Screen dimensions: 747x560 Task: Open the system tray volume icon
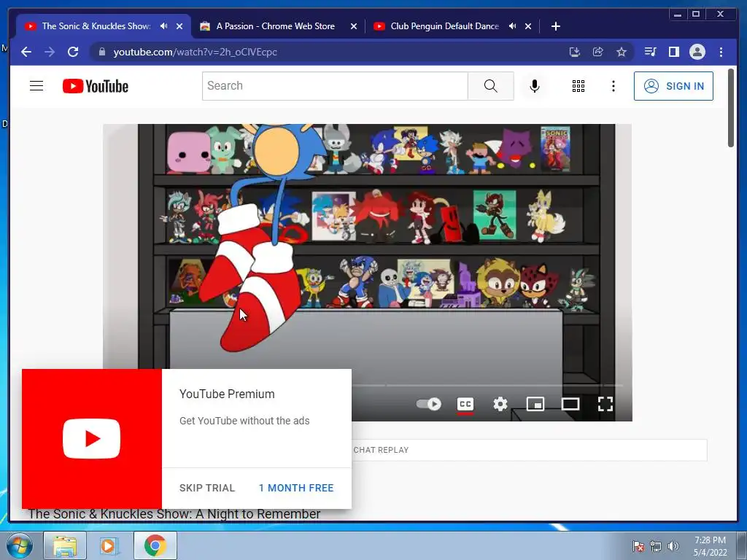[x=673, y=546]
